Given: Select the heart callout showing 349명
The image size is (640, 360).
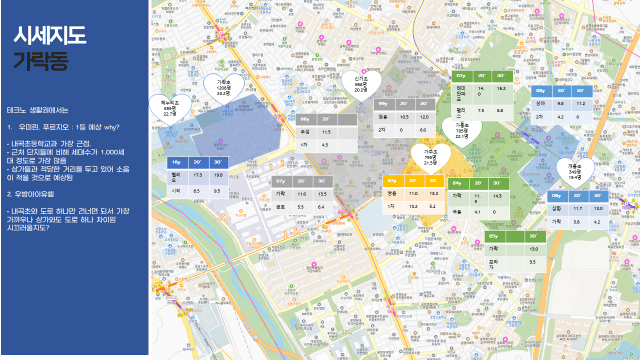Looking at the screenshot, I should (575, 172).
